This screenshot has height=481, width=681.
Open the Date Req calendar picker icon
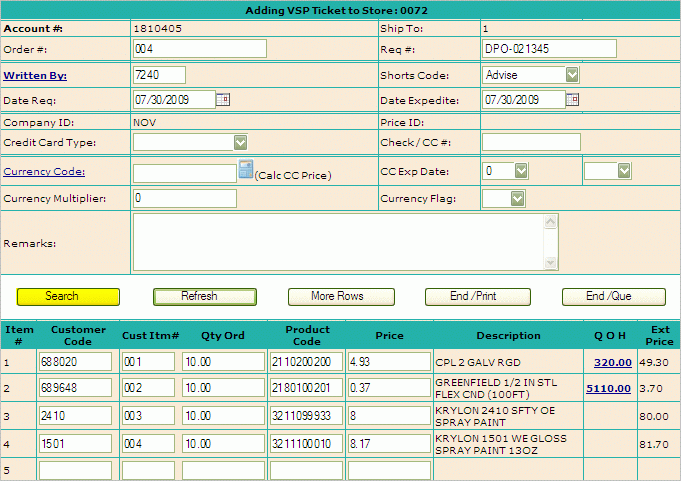(223, 99)
